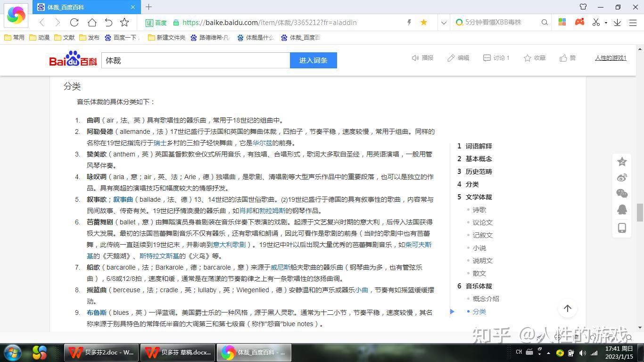Open a new tab with the plus button
Image resolution: width=644 pixels, height=362 pixels.
tap(149, 7)
